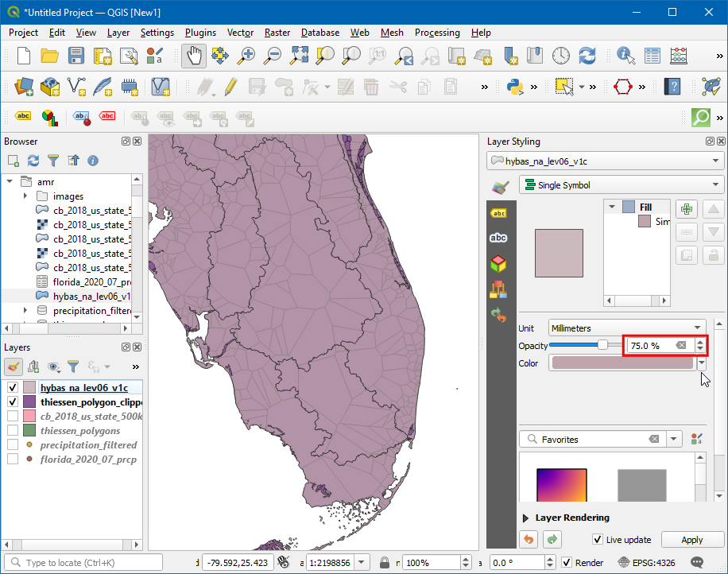728x574 pixels.
Task: Open the Raster menu
Action: pyautogui.click(x=277, y=33)
